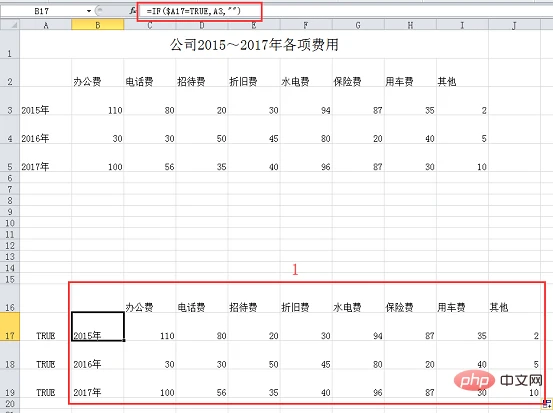553x413 pixels.
Task: Select column H header
Action: click(x=410, y=25)
